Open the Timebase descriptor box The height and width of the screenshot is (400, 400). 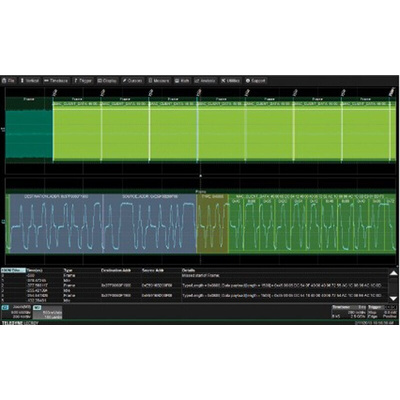349,311
